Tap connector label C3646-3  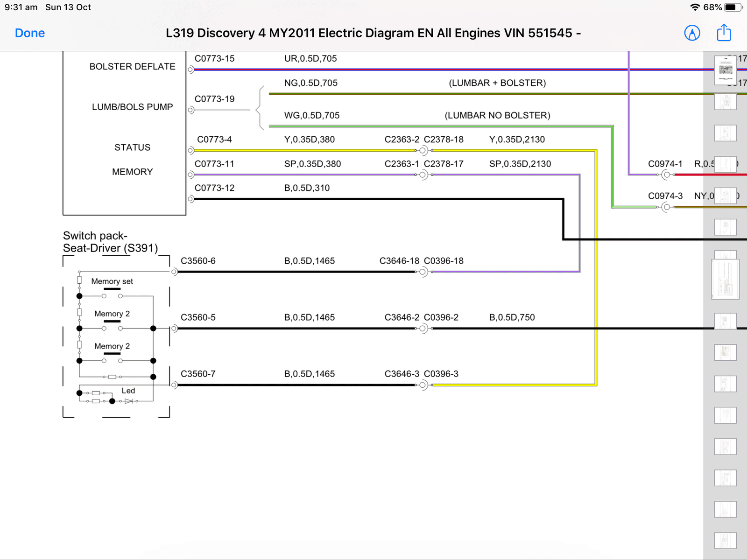(402, 374)
